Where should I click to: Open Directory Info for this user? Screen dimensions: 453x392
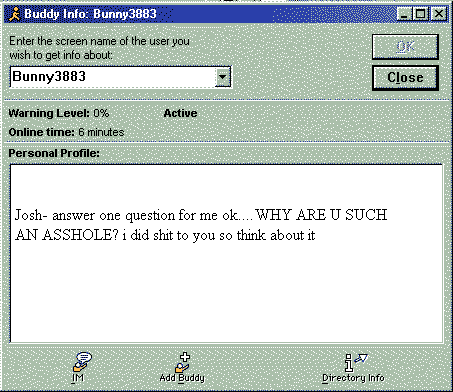353,367
